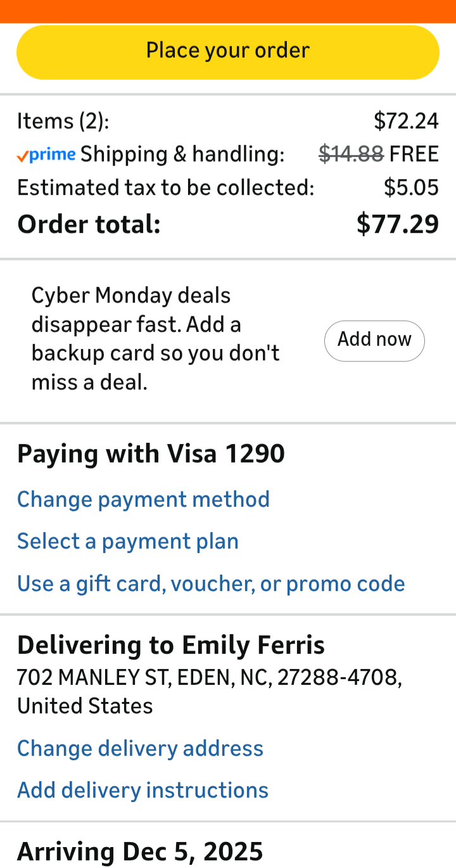
Task: Click the Cyber Monday deals message text
Action: [156, 339]
